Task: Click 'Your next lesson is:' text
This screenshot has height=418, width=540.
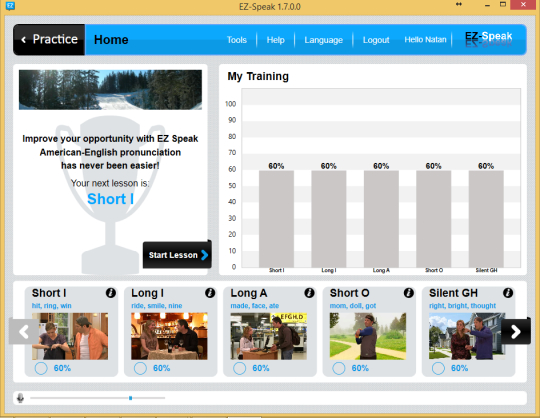Action: click(x=110, y=183)
